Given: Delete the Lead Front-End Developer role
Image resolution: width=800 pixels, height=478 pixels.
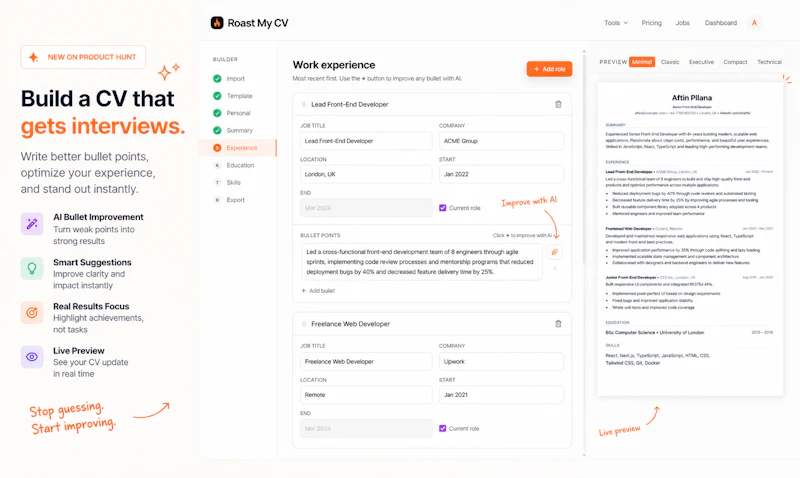Looking at the screenshot, I should coord(558,104).
